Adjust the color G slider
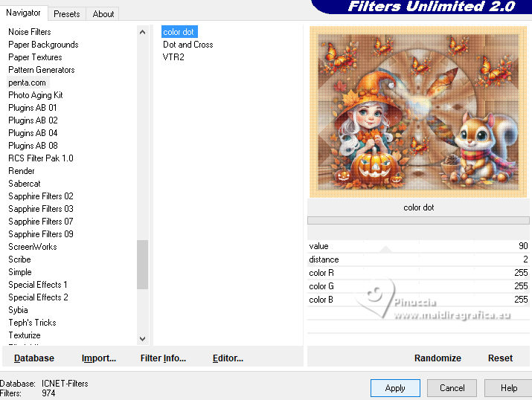The height and width of the screenshot is (400, 532). 418,286
